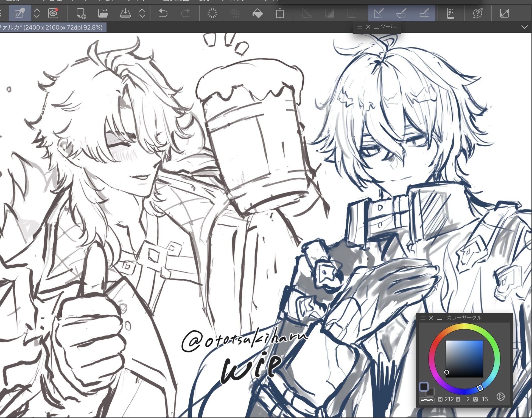The image size is (532, 418).
Task: Create a new canvas from toolbar
Action: pos(81,13)
